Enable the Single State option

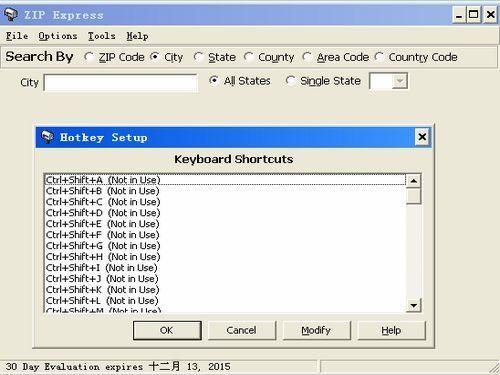(290, 81)
